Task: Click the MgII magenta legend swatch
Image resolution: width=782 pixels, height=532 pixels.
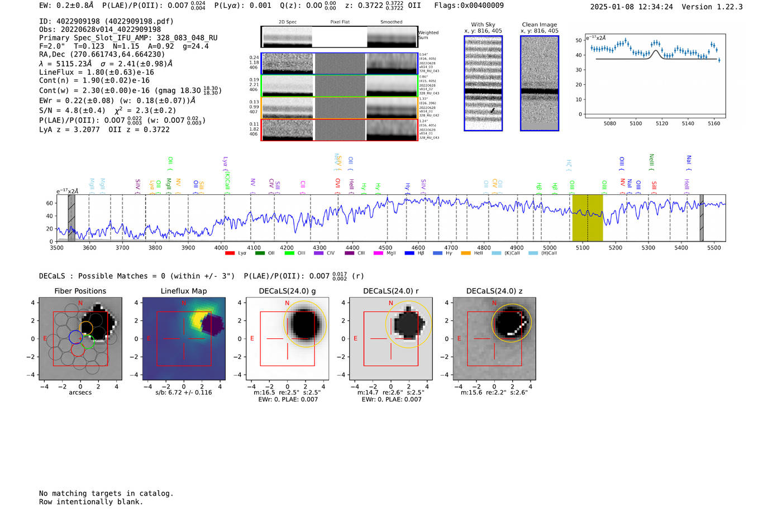Action: click(x=378, y=253)
